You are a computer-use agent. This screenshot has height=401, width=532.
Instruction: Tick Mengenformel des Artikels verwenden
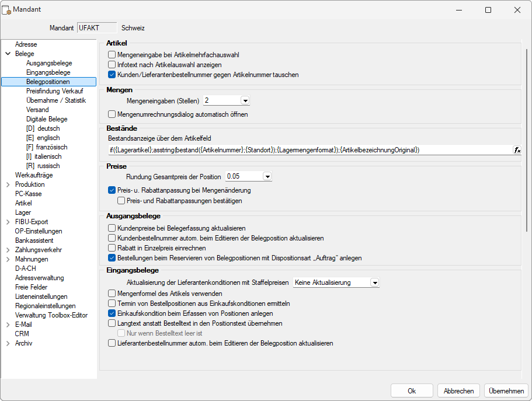click(x=112, y=294)
